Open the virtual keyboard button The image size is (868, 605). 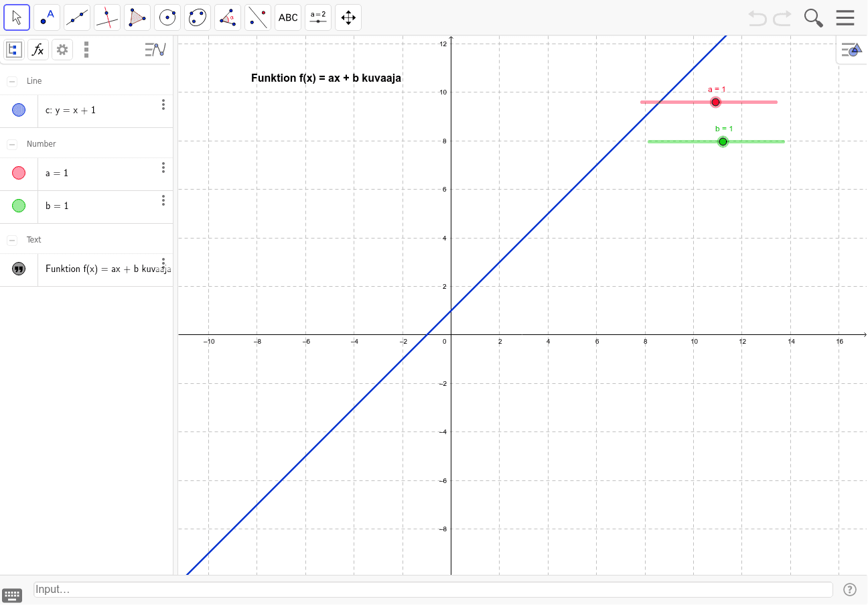pyautogui.click(x=12, y=595)
